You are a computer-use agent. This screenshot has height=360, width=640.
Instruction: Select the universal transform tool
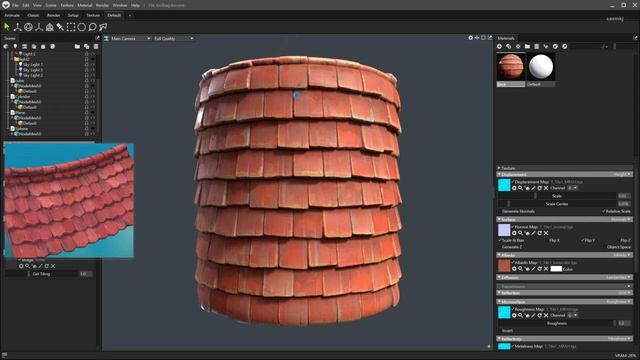(49, 27)
